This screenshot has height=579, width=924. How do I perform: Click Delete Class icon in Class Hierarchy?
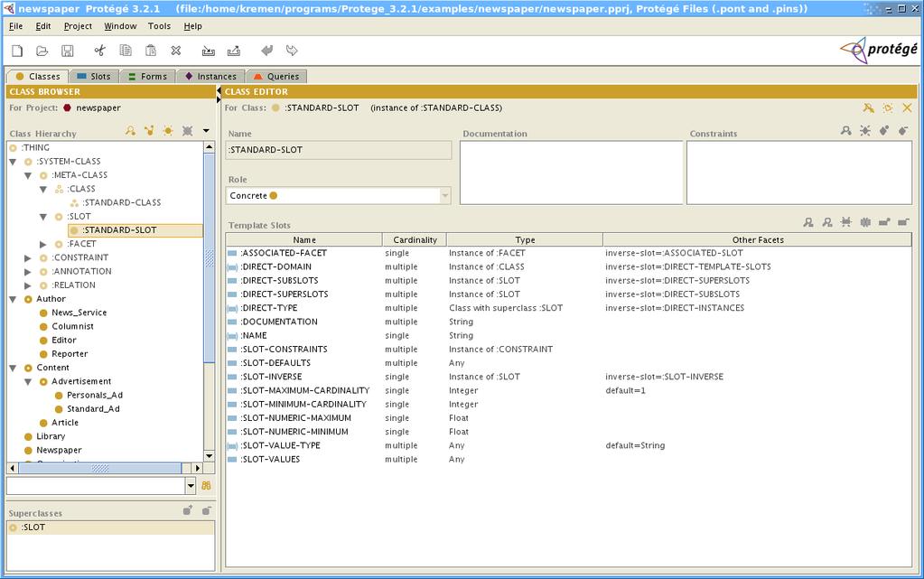[x=187, y=131]
